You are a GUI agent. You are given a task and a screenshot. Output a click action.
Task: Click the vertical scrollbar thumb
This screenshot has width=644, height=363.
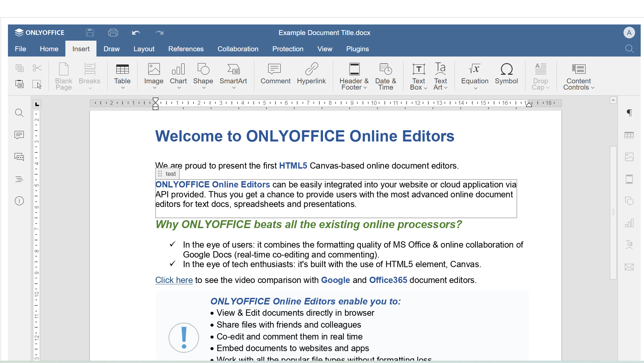pyautogui.click(x=613, y=213)
